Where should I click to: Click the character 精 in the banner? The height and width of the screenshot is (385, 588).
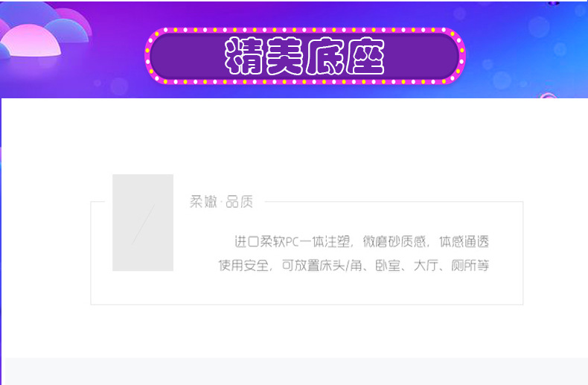[x=244, y=56]
